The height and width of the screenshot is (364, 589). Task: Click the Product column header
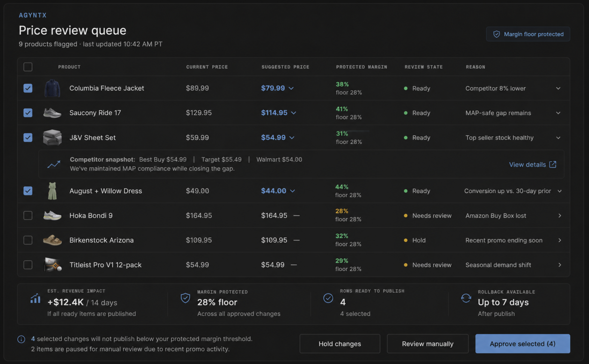[x=69, y=67]
